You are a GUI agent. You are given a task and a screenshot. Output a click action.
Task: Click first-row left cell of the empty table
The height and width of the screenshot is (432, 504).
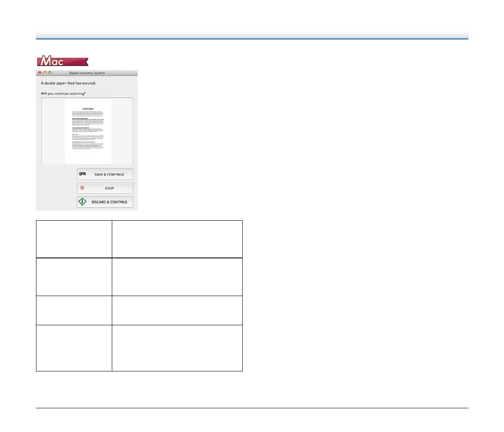74,239
